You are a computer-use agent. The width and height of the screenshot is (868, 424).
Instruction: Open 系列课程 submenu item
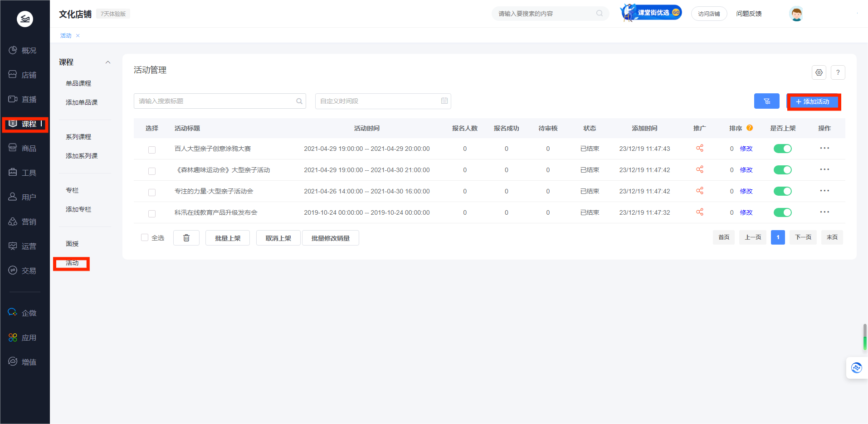[x=78, y=137]
